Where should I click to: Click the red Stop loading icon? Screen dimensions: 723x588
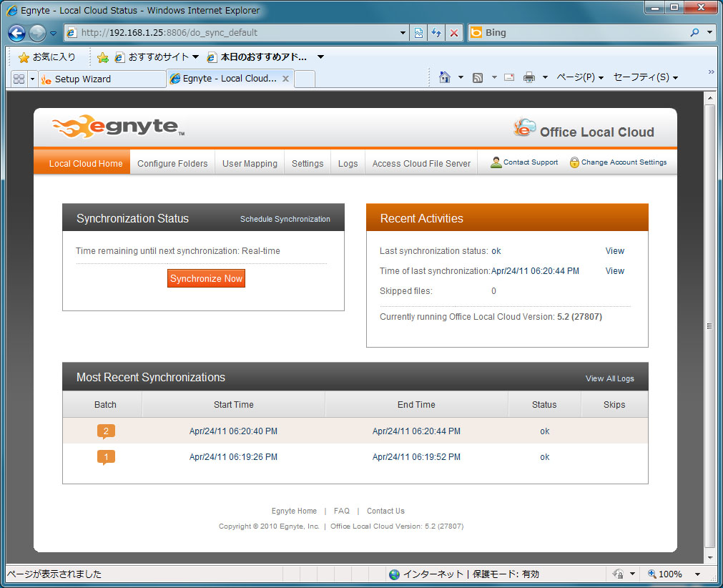click(x=454, y=33)
